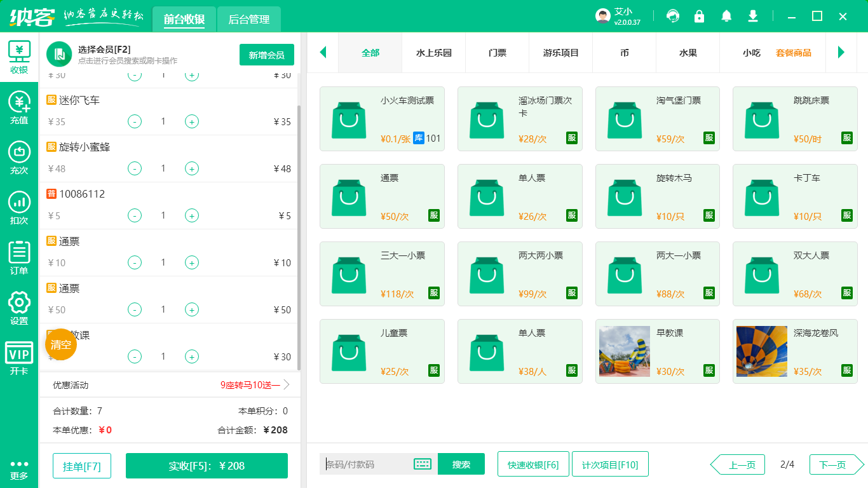Click the customer service headset icon
Image resolution: width=868 pixels, height=488 pixels.
pyautogui.click(x=673, y=16)
